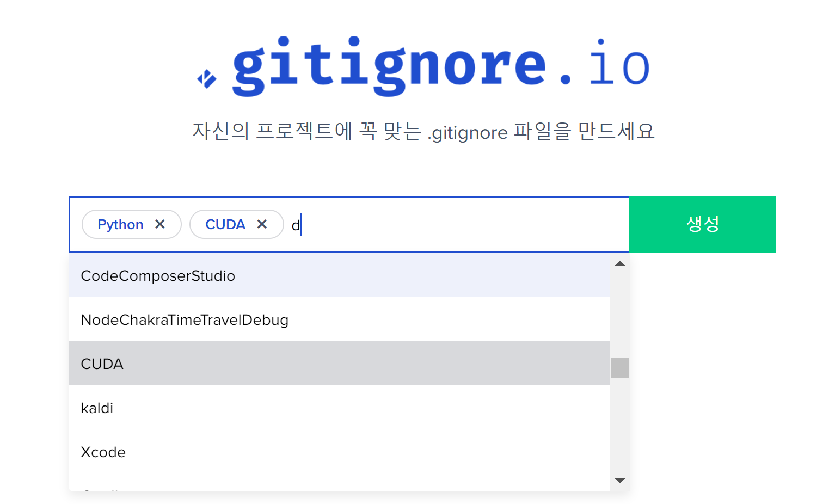Choose Xcode from the suggestion list
This screenshot has height=504, width=835.
point(339,451)
